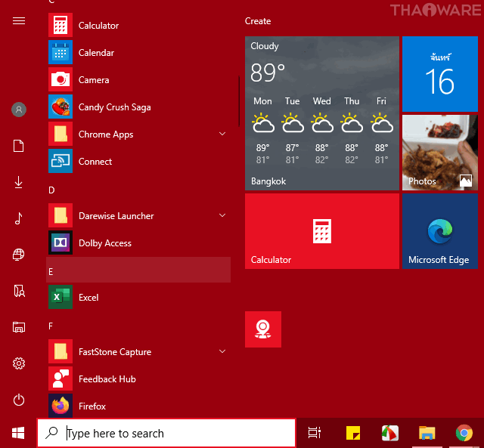Launch the Dolby Access icon

point(60,243)
